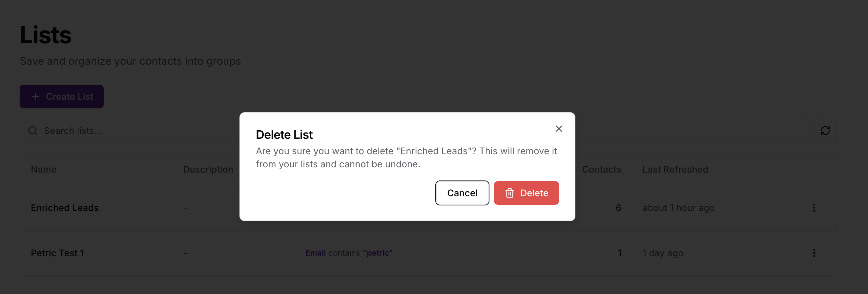Click the plus icon on Create List
The width and height of the screenshot is (868, 294).
click(35, 96)
